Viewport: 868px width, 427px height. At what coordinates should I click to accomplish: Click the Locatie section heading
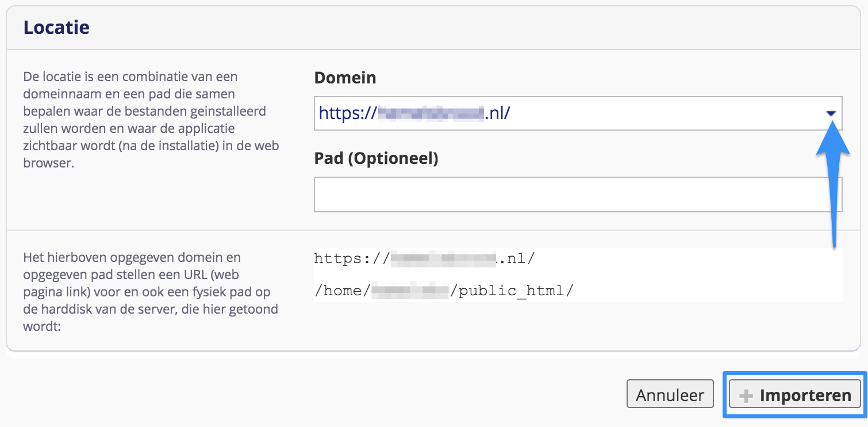point(56,27)
